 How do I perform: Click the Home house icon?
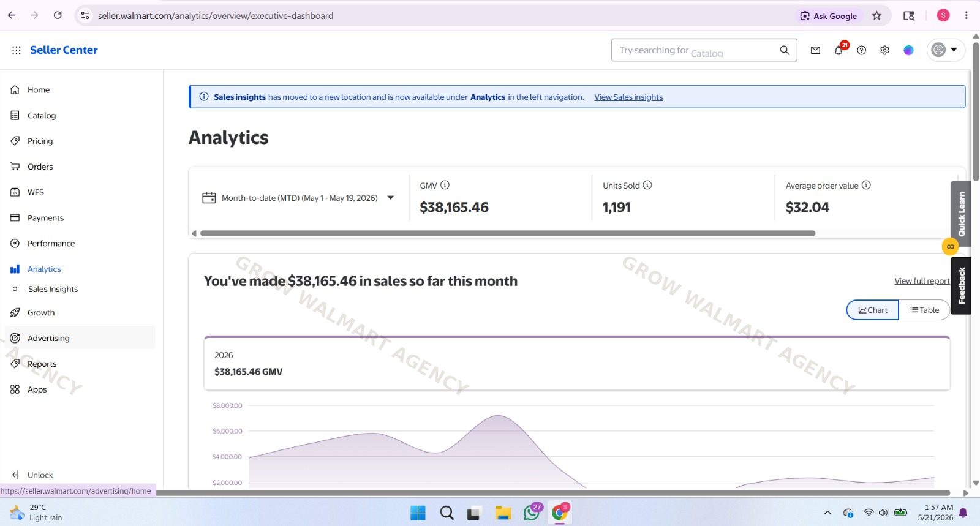pos(15,90)
